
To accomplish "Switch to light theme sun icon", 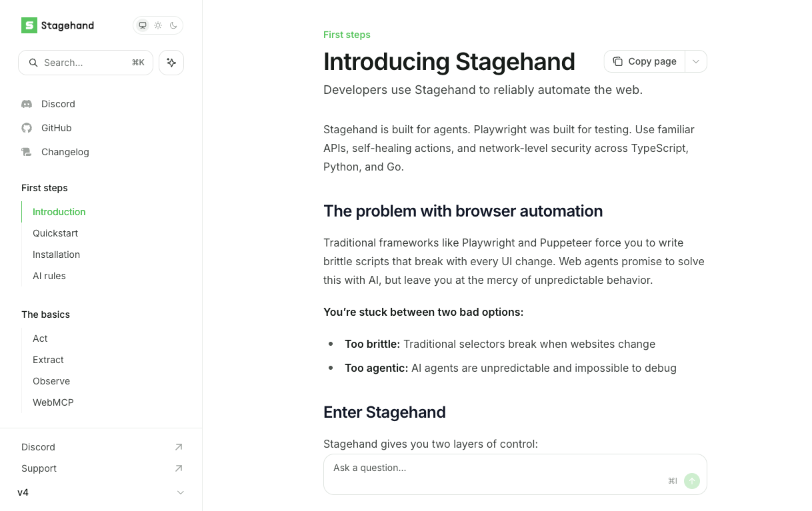I will [158, 25].
